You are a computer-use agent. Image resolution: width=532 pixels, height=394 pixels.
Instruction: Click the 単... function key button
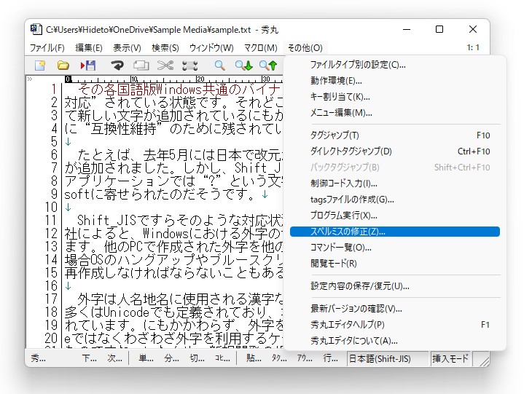point(146,358)
